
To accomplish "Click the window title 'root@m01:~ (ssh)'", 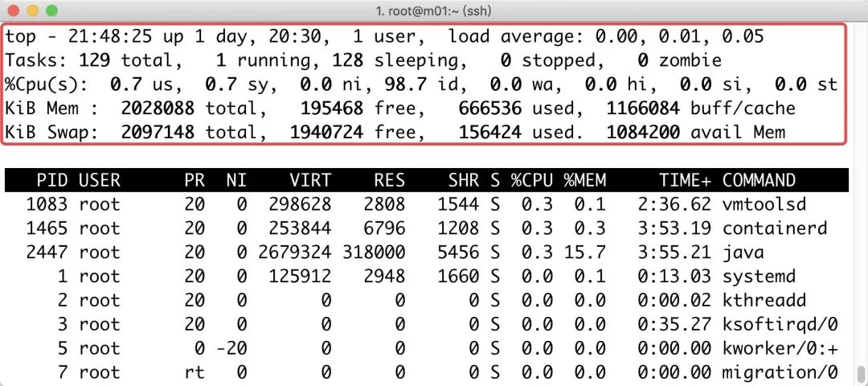I will pos(434,11).
